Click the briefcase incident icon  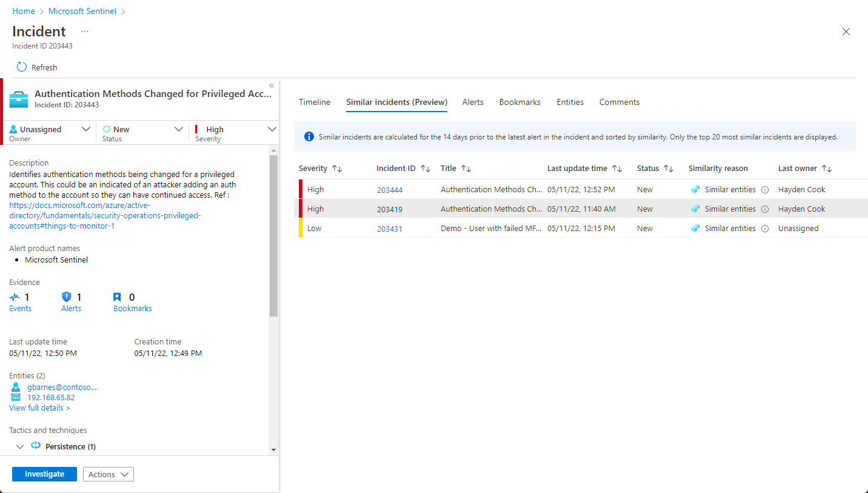pos(19,99)
